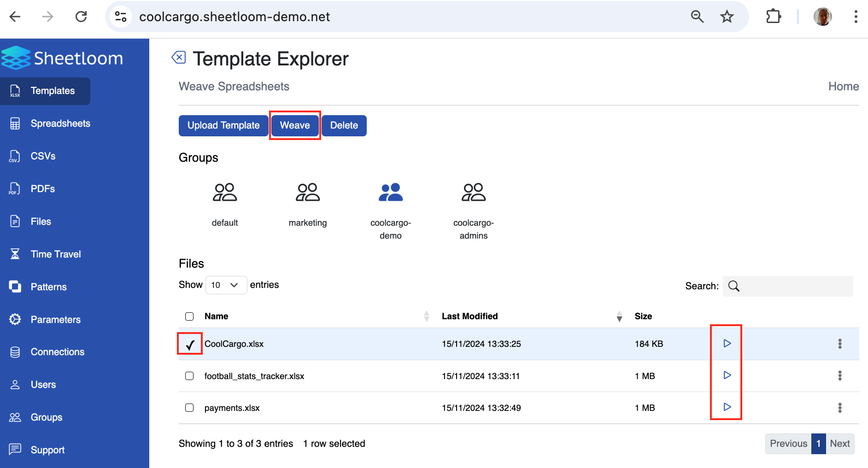Click the CSVs sidebar icon
868x468 pixels.
[x=15, y=156]
